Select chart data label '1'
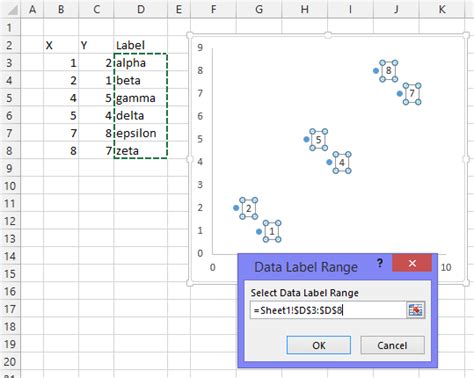This screenshot has height=378, width=474. coord(272,231)
